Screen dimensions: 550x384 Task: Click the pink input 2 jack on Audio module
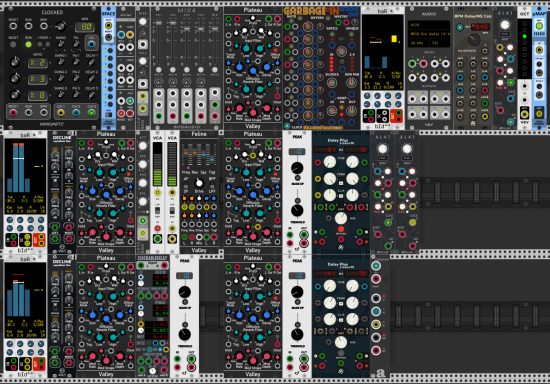point(423,64)
